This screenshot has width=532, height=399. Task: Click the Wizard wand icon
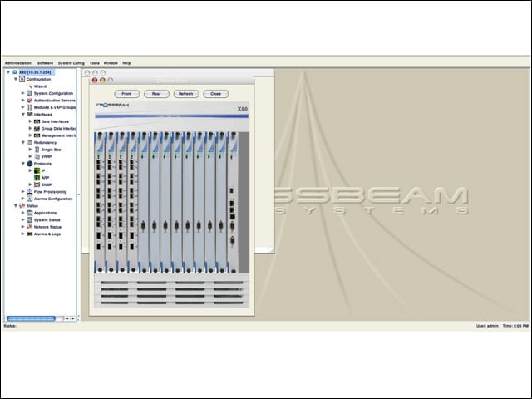click(x=30, y=86)
